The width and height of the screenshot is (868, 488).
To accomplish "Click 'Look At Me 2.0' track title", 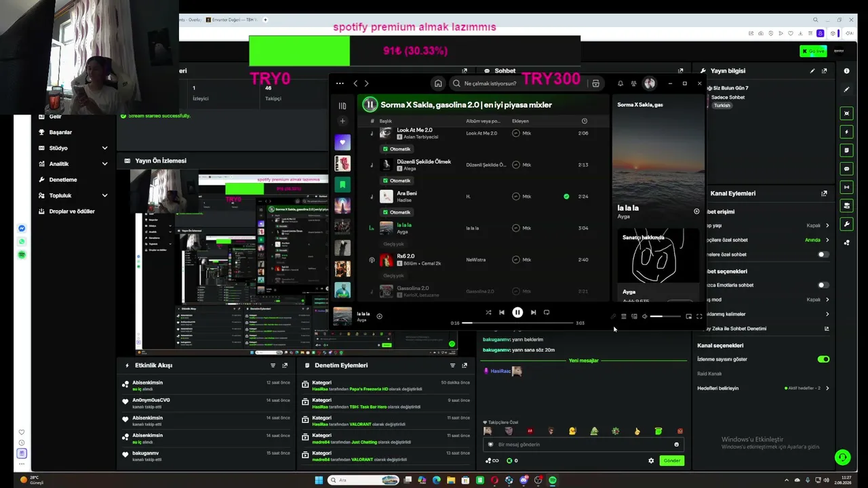I will pyautogui.click(x=414, y=130).
